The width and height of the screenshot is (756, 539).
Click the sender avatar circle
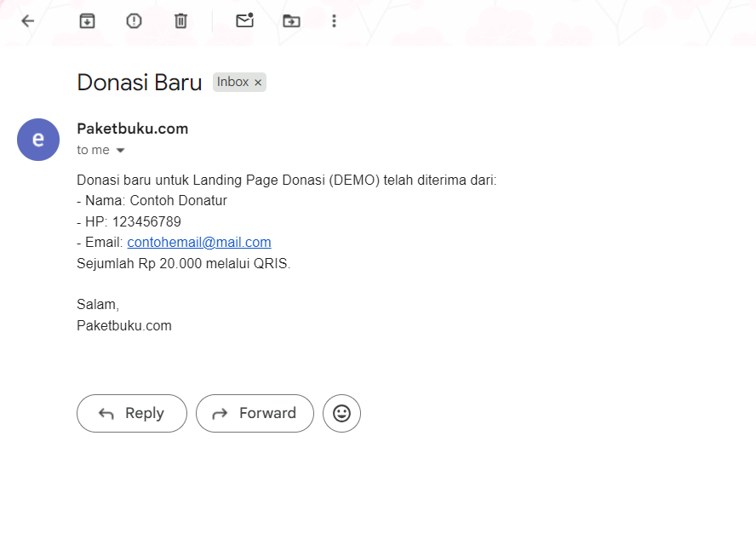tap(38, 140)
